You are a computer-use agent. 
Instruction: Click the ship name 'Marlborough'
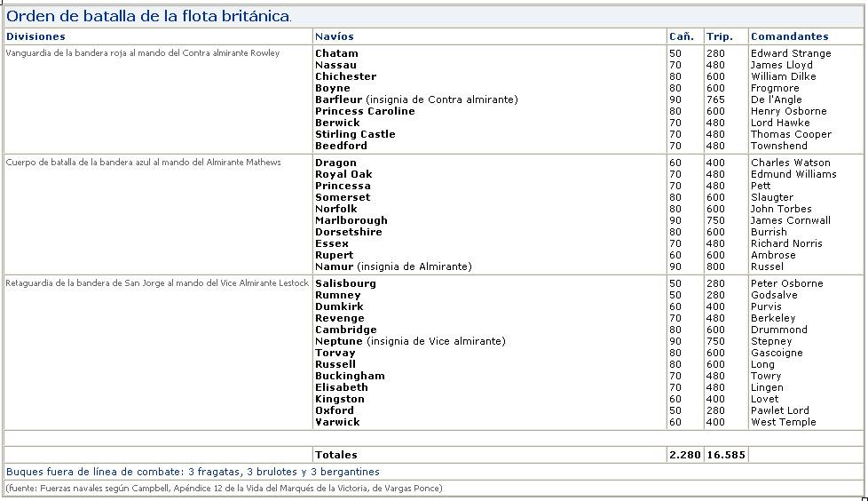point(351,220)
